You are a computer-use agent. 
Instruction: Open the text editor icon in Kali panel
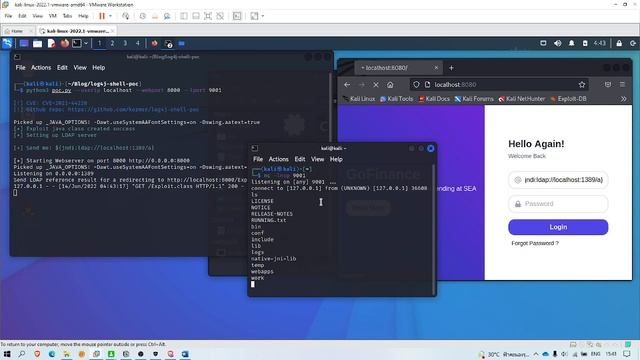(51, 43)
